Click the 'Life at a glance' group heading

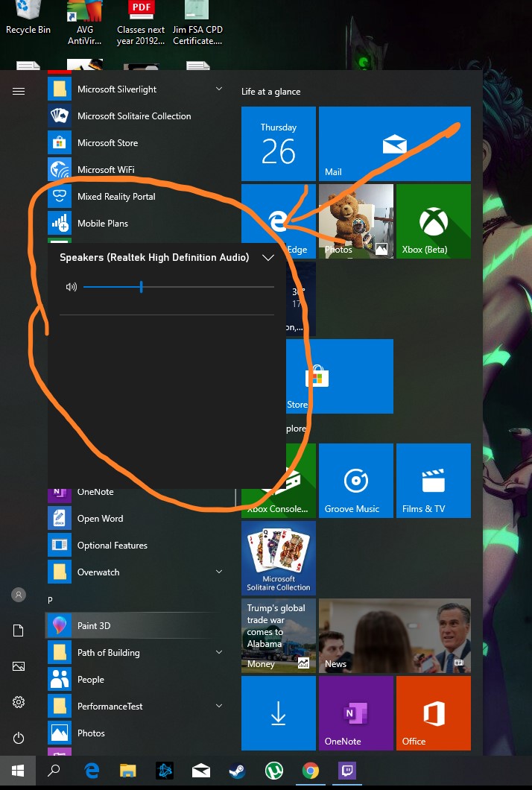270,92
